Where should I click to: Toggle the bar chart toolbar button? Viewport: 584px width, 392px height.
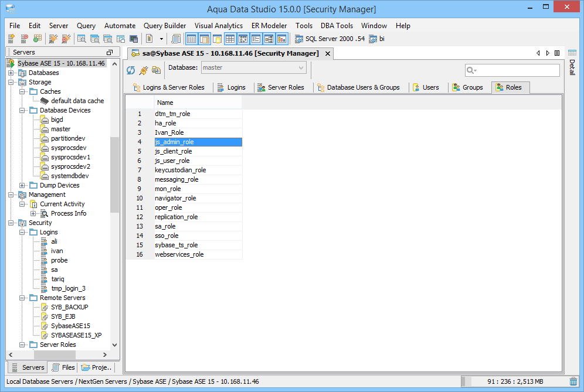[x=281, y=39]
